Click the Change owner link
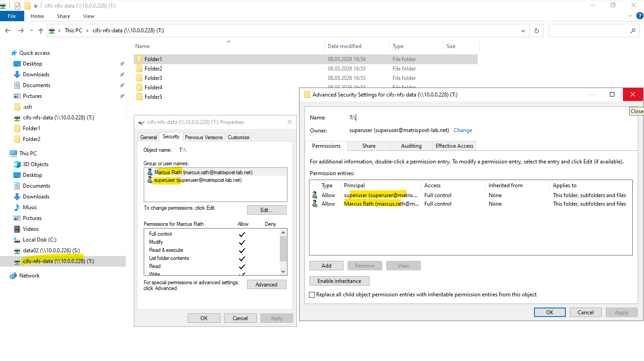Image resolution: width=644 pixels, height=361 pixels. click(463, 130)
